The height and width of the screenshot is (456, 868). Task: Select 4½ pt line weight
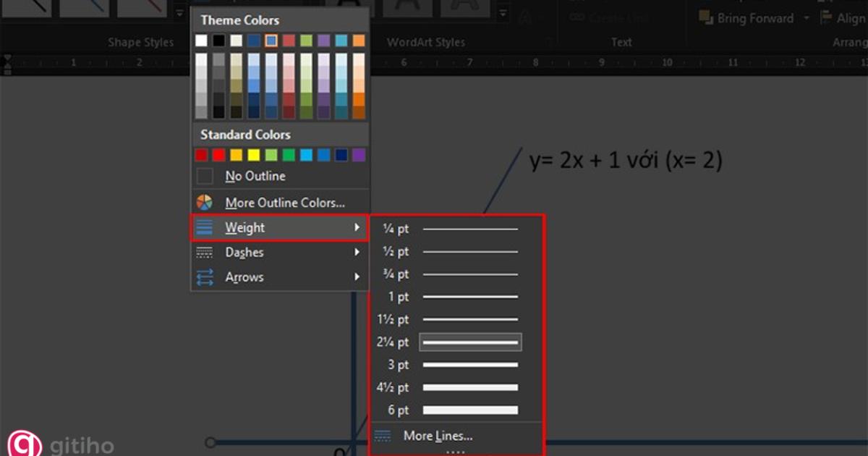point(456,387)
